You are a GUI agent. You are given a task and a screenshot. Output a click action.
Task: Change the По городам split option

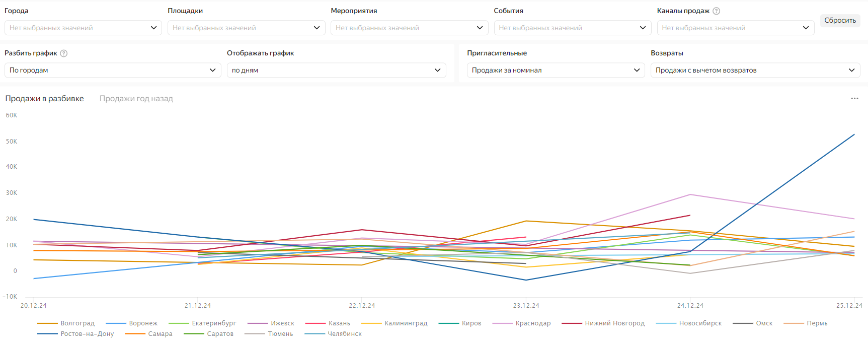click(113, 71)
